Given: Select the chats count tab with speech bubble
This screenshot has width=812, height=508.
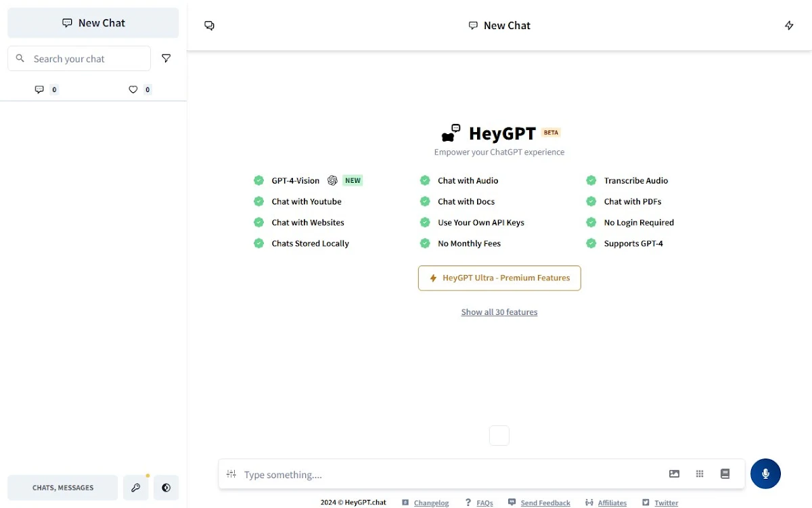Looking at the screenshot, I should 46,89.
